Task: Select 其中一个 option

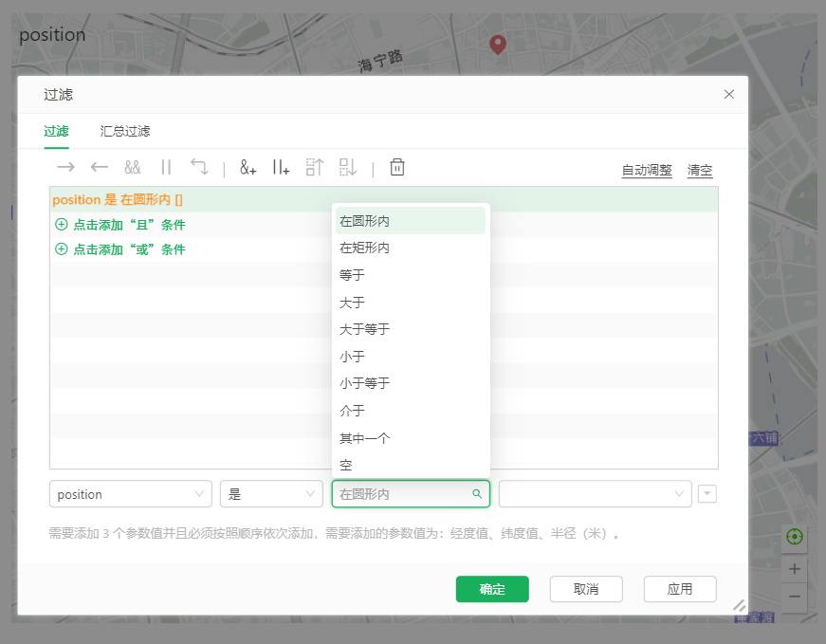Action: pyautogui.click(x=411, y=438)
